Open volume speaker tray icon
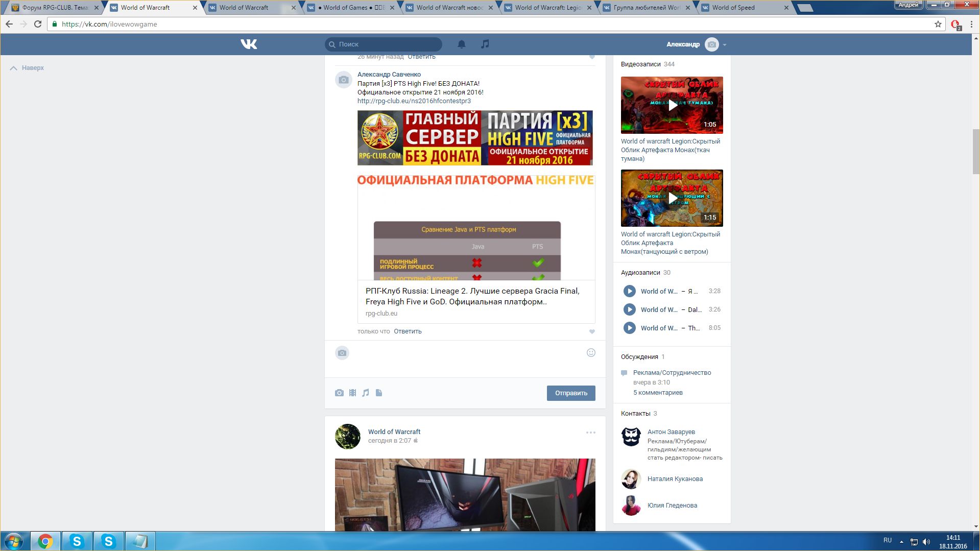This screenshot has width=980, height=551. pyautogui.click(x=926, y=542)
